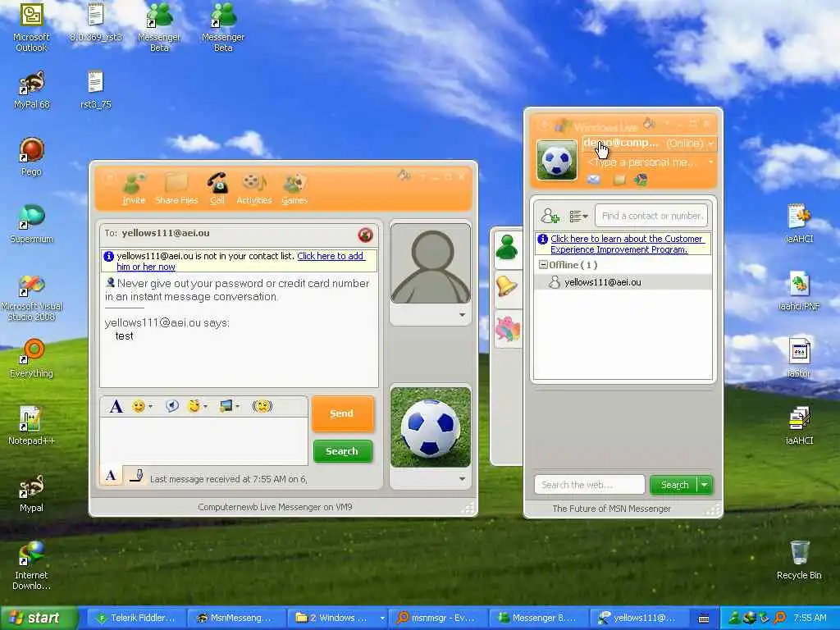Select the pink flower tab
Viewport: 840px width, 630px height.
pyautogui.click(x=507, y=328)
